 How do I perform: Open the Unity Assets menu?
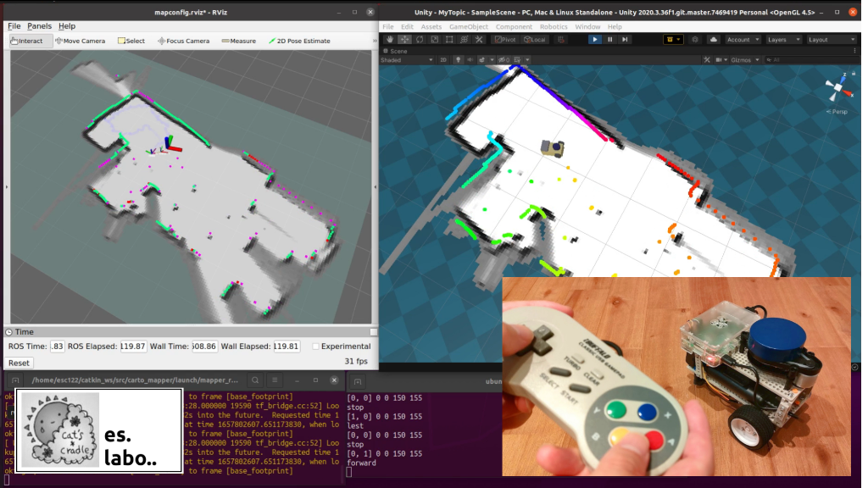[431, 26]
